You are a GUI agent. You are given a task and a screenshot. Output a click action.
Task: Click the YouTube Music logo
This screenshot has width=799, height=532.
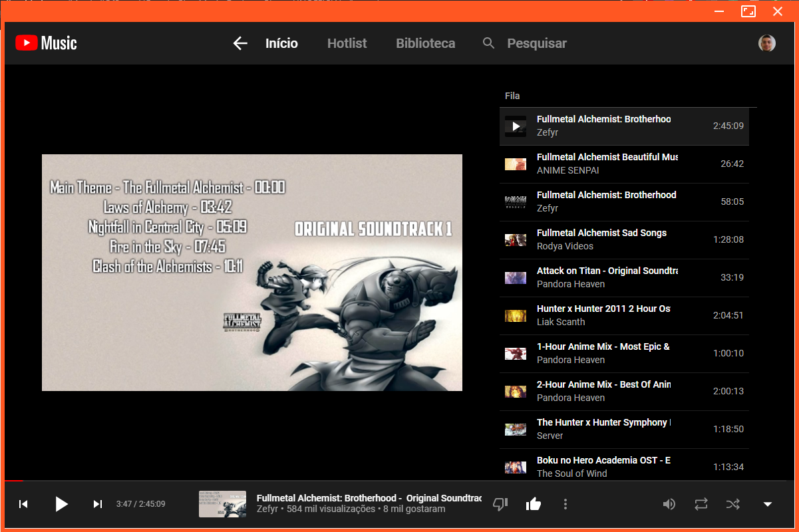point(47,43)
